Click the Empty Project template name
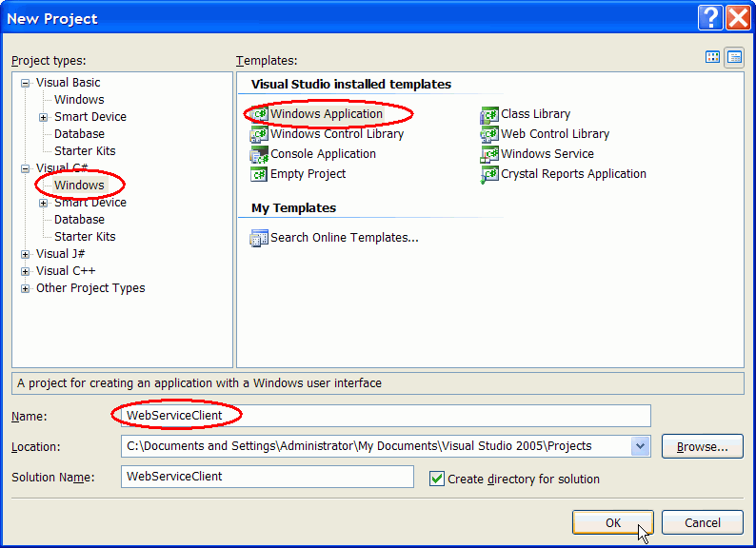Image resolution: width=756 pixels, height=548 pixels. coord(308,173)
